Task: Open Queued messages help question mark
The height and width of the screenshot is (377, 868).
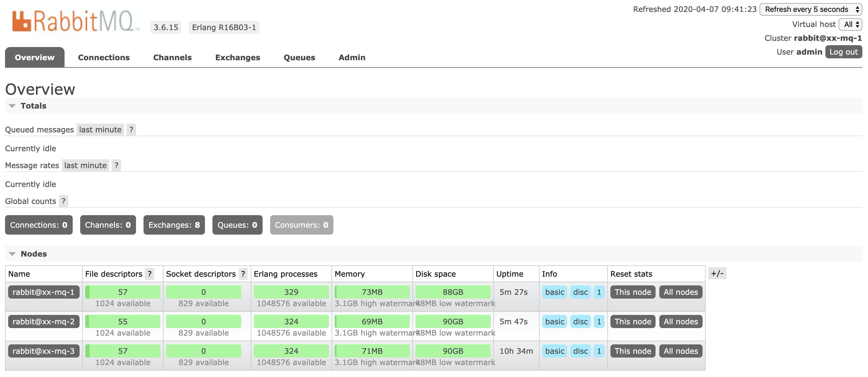Action: pyautogui.click(x=131, y=130)
